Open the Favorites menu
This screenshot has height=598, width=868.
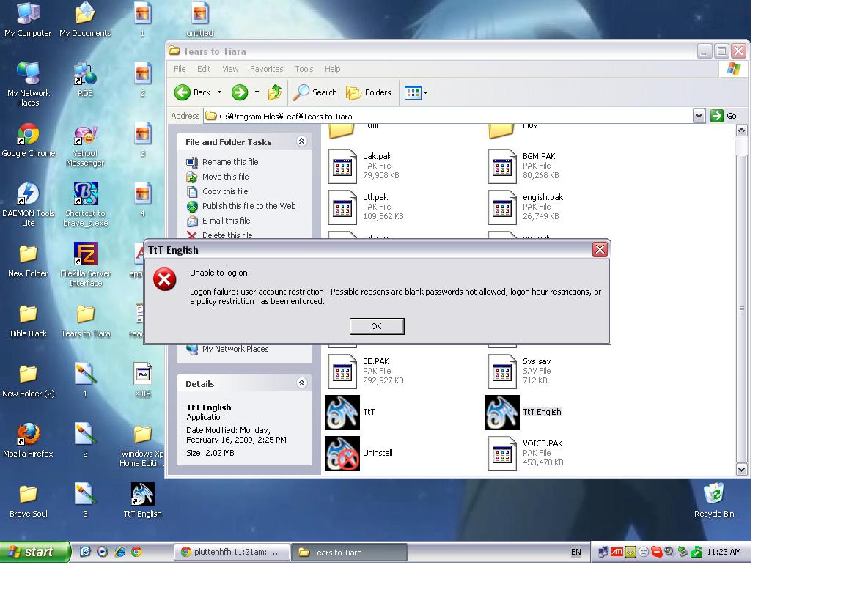(x=266, y=69)
